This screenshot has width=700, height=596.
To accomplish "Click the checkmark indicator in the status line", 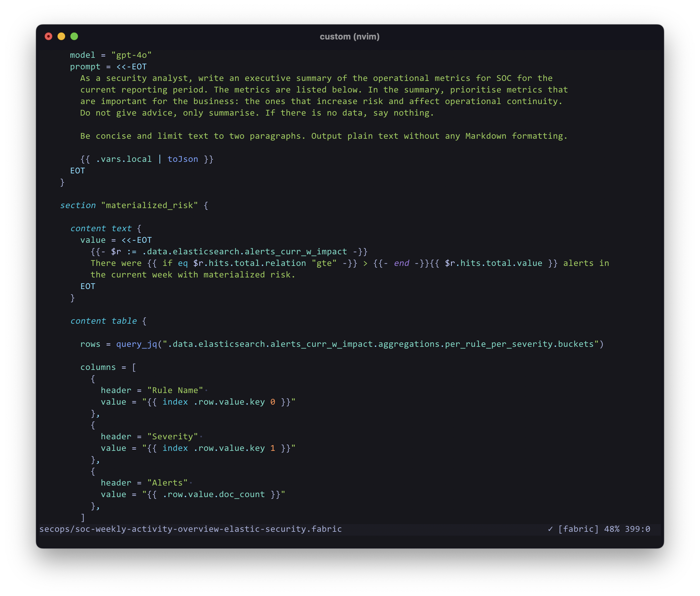I will pos(550,529).
